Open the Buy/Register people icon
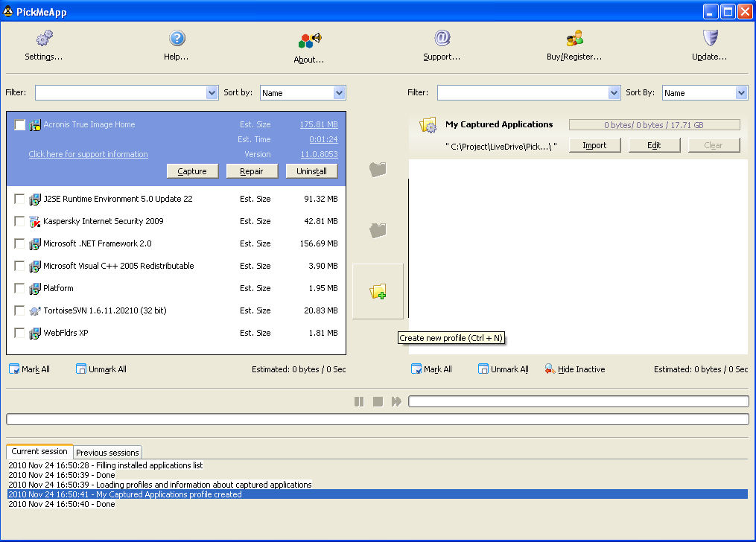This screenshot has width=756, height=542. [x=575, y=38]
